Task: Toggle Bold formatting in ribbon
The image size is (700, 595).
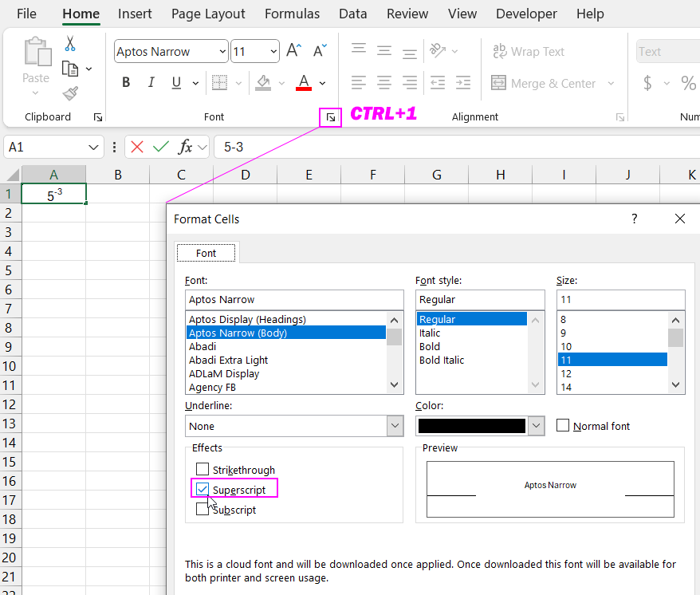Action: [x=126, y=83]
